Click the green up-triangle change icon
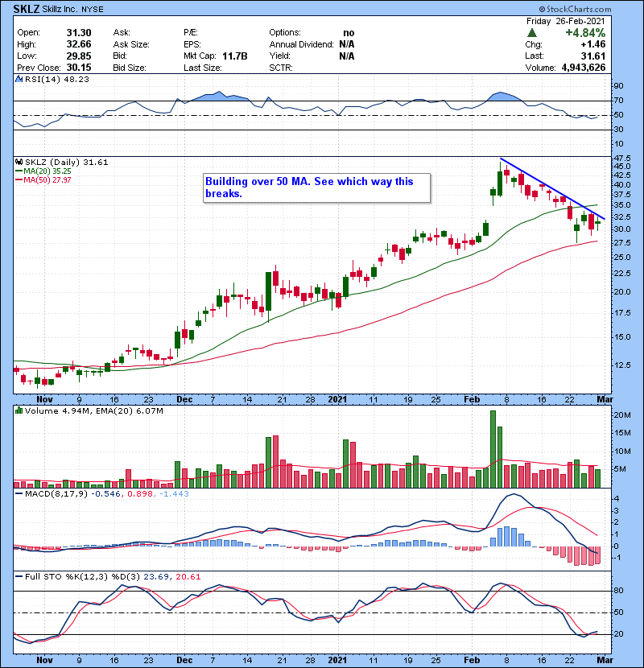Image resolution: width=644 pixels, height=668 pixels. click(531, 33)
